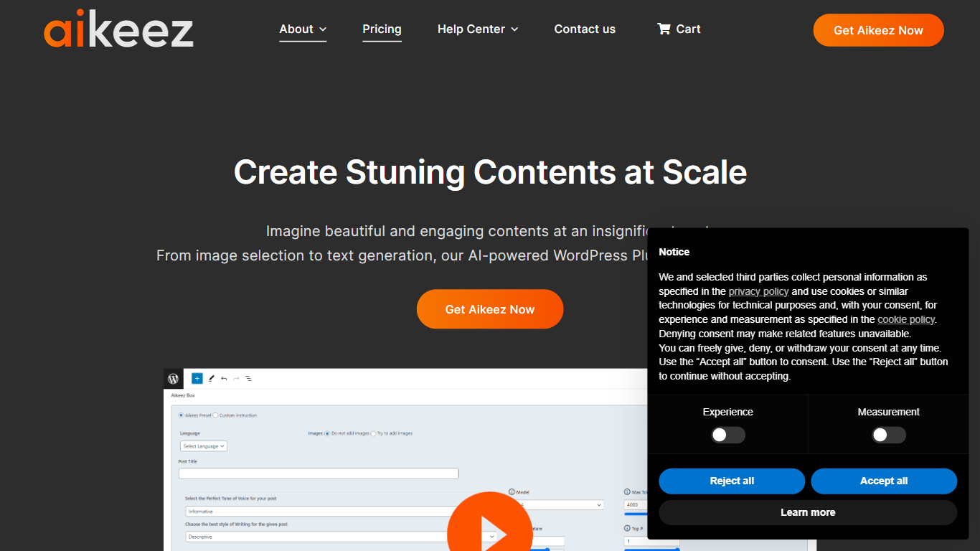980x551 pixels.
Task: Expand the About dropdown chevron
Action: point(323,29)
